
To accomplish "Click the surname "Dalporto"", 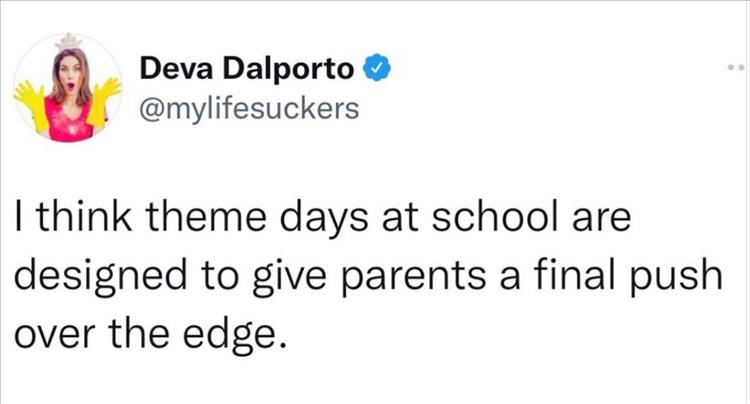I will click(x=289, y=70).
